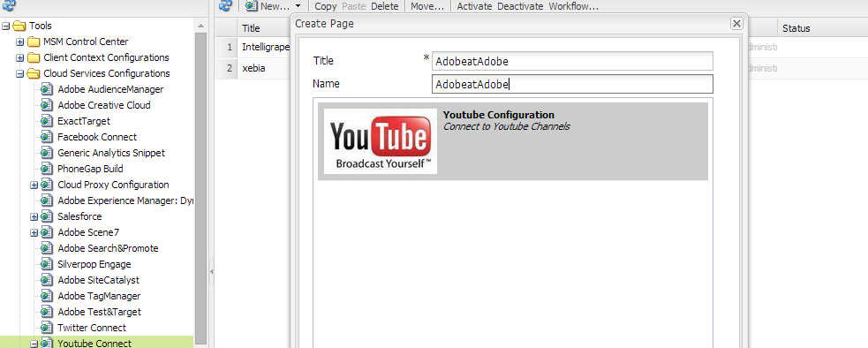This screenshot has width=868, height=348.
Task: Click Youtube Connect page icon
Action: (47, 344)
